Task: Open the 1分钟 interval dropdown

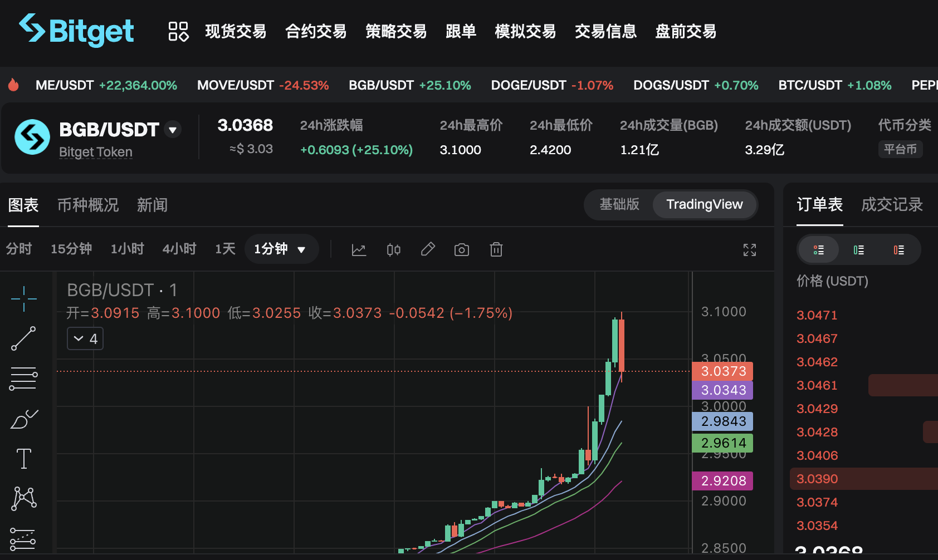Action: coord(281,249)
